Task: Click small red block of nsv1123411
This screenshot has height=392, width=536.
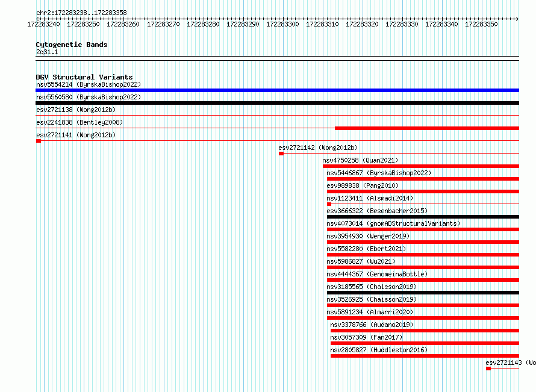Action: coord(329,204)
